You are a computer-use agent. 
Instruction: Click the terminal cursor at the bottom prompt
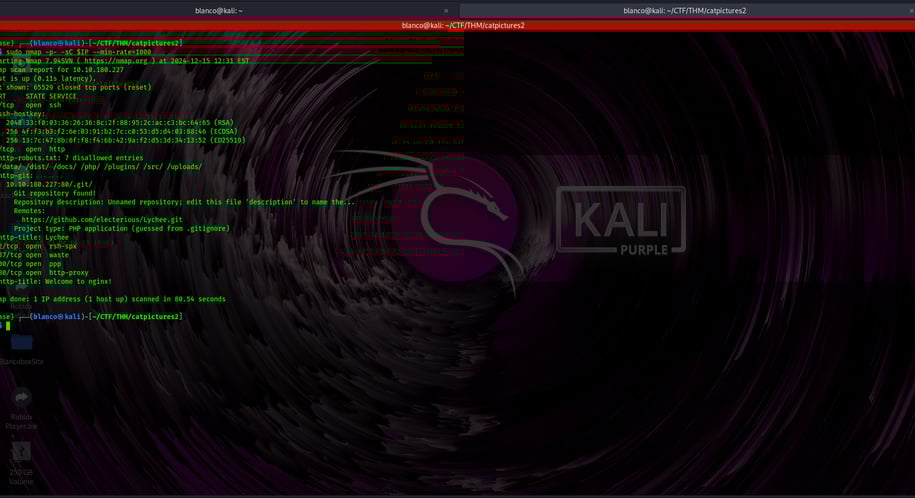point(8,326)
